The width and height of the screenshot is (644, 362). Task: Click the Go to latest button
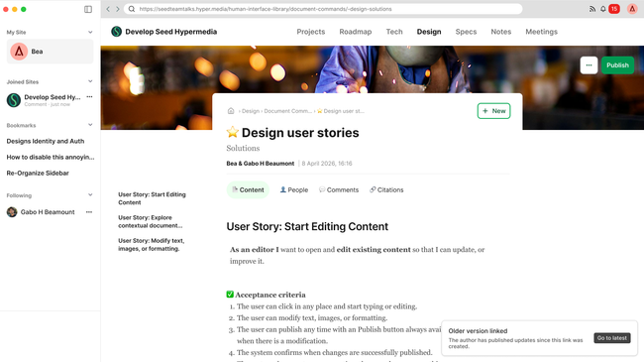612,338
